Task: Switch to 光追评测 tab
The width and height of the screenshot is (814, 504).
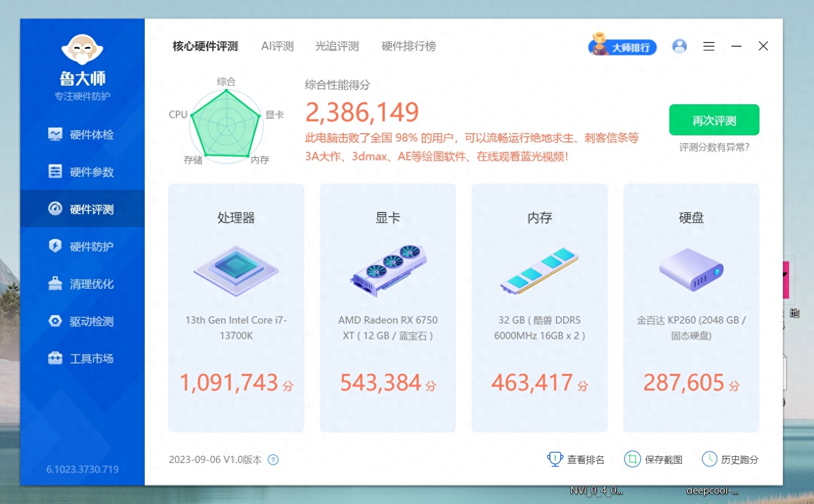Action: tap(337, 46)
